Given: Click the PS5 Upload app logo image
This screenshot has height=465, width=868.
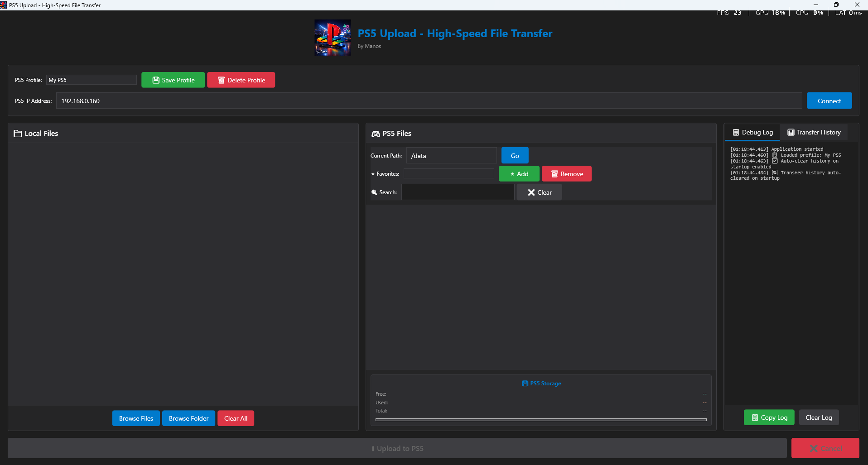Looking at the screenshot, I should coord(333,38).
